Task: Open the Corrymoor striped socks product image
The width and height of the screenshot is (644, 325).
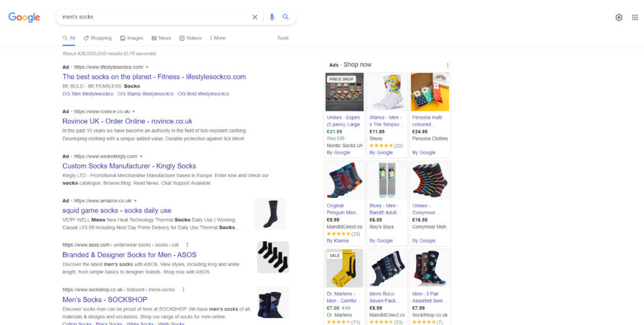Action: tap(430, 180)
